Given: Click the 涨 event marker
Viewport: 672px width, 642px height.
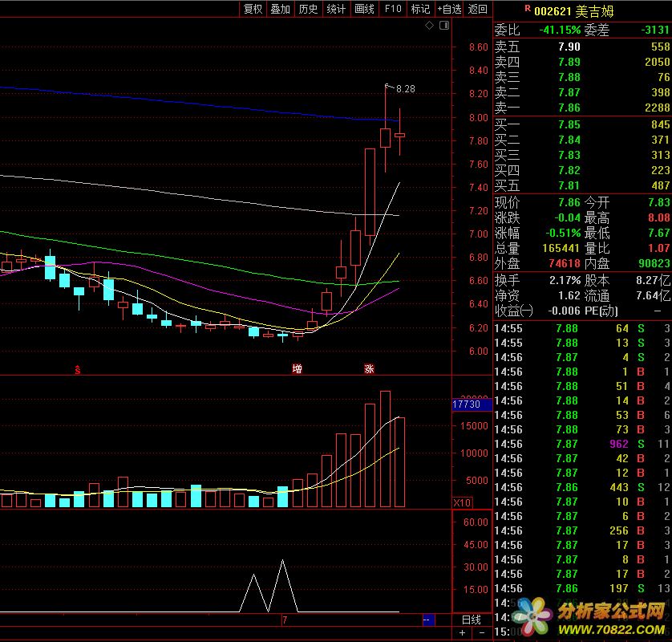Looking at the screenshot, I should tap(369, 369).
